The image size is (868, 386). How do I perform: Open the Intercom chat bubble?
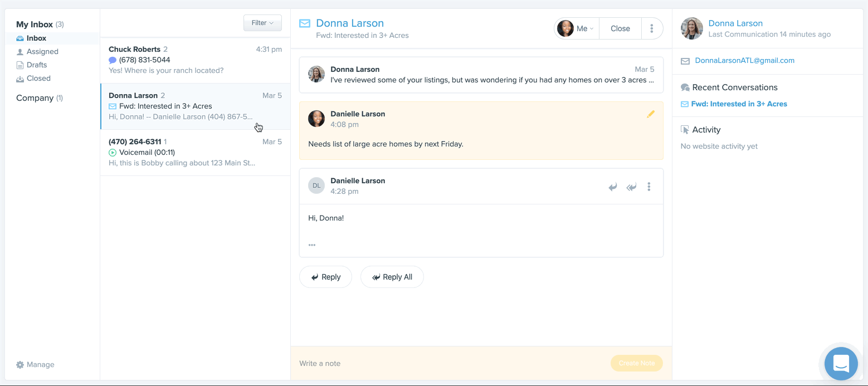(x=841, y=363)
